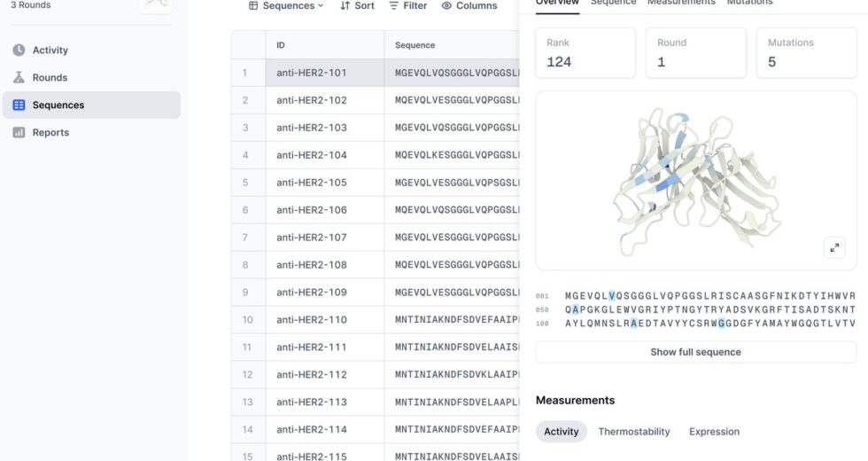Screen dimensions: 868x461
Task: Click the 3 Rounds label in sidebar
Action: [x=30, y=5]
